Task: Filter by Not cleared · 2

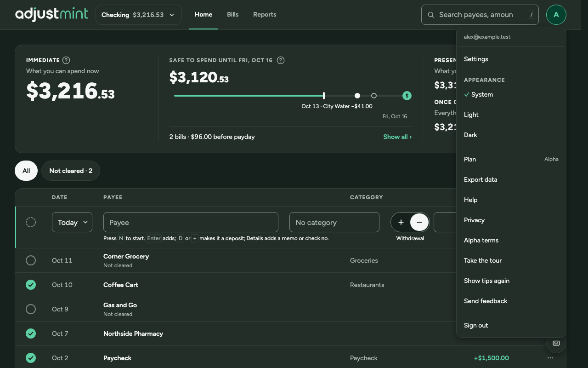Action: click(x=71, y=171)
